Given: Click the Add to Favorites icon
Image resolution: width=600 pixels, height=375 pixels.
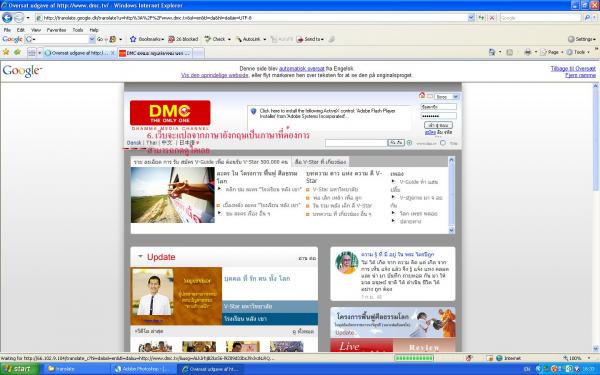Looking at the screenshot, I should [17, 52].
